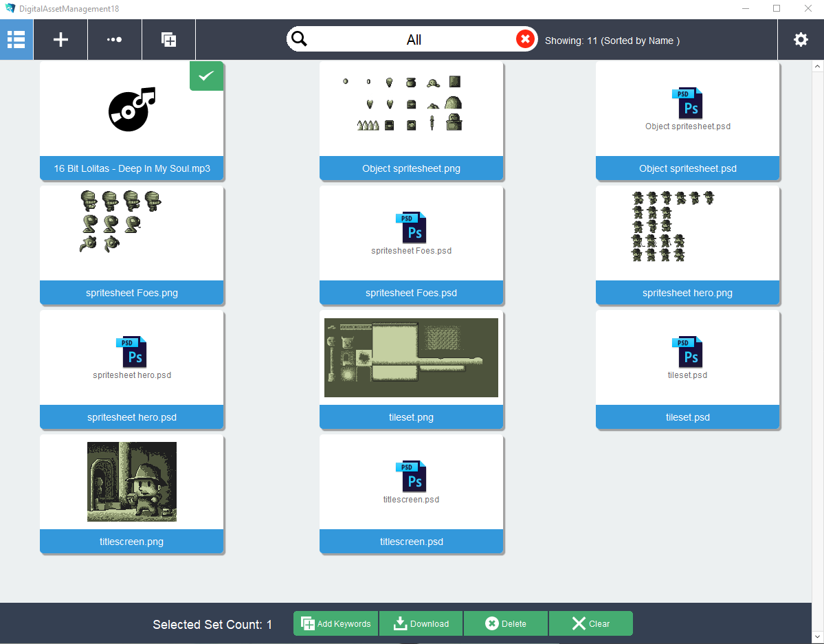Open the three-dots more options menu
Viewport: 824px width, 644px height.
point(115,39)
